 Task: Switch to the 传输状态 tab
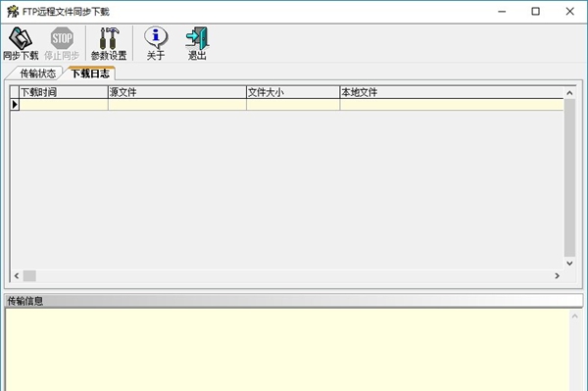37,73
